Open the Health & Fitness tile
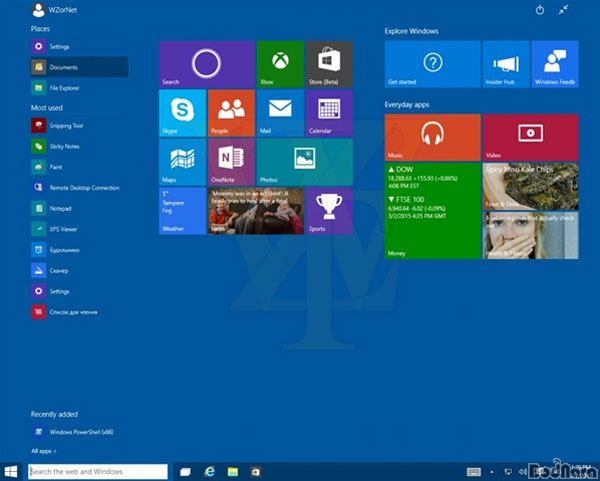Viewport: 600px width, 481px height. pyautogui.click(x=531, y=235)
